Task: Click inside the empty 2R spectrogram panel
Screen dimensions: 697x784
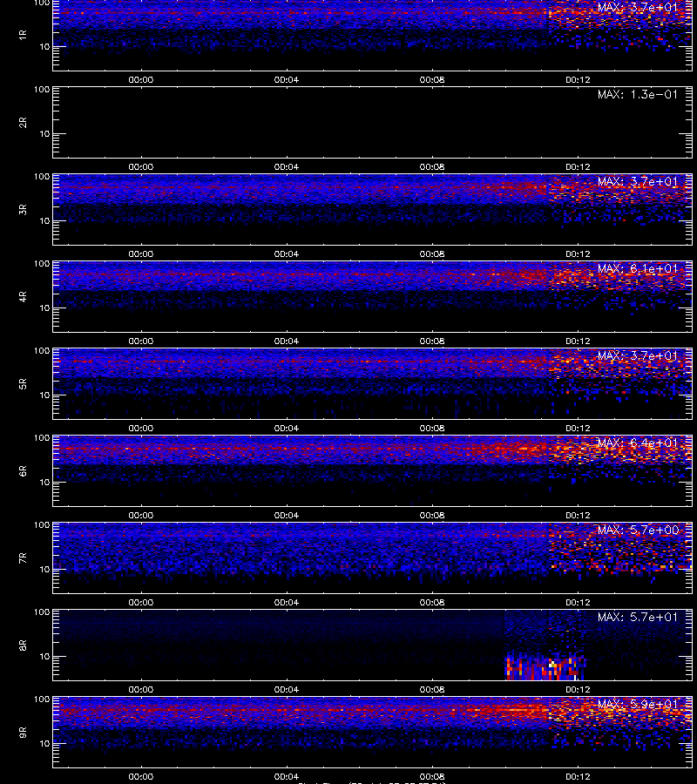Action: 373,123
